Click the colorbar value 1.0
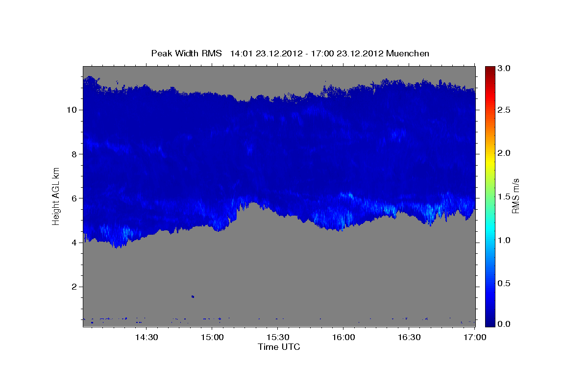The width and height of the screenshot is (588, 392). (x=505, y=240)
